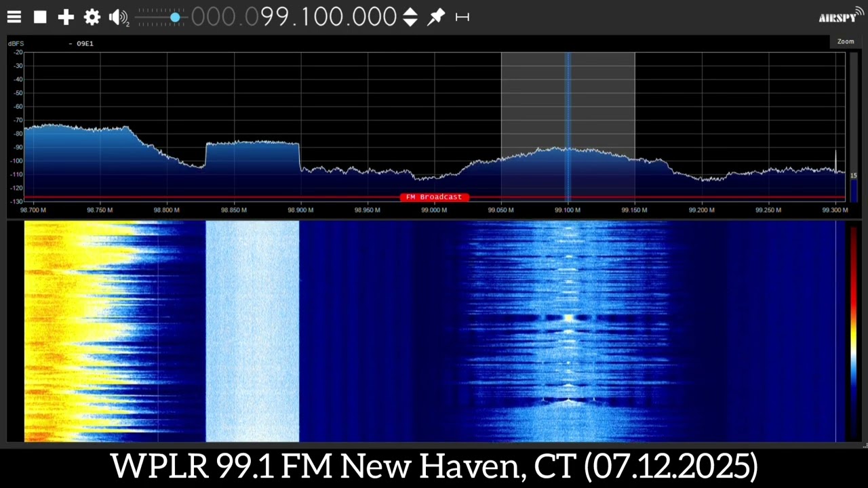Click the light-blue HD sideband block in the waterfall
Image resolution: width=868 pixels, height=488 pixels.
point(252,331)
